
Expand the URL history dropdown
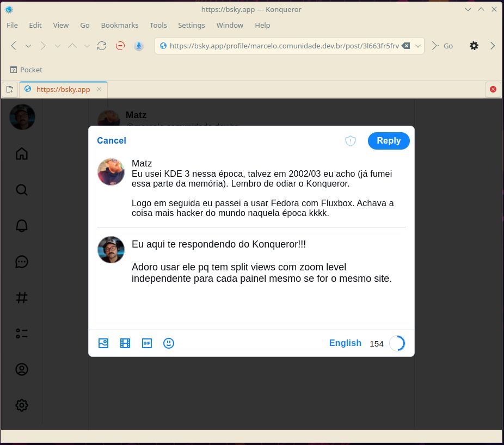click(x=418, y=46)
